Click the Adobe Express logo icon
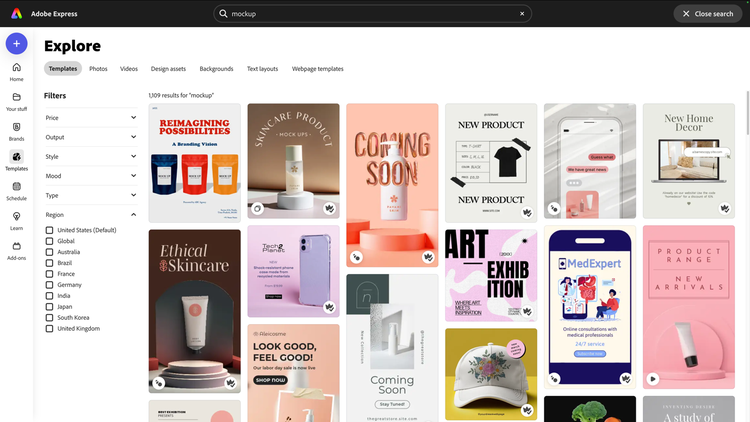The height and width of the screenshot is (422, 750). (x=17, y=13)
